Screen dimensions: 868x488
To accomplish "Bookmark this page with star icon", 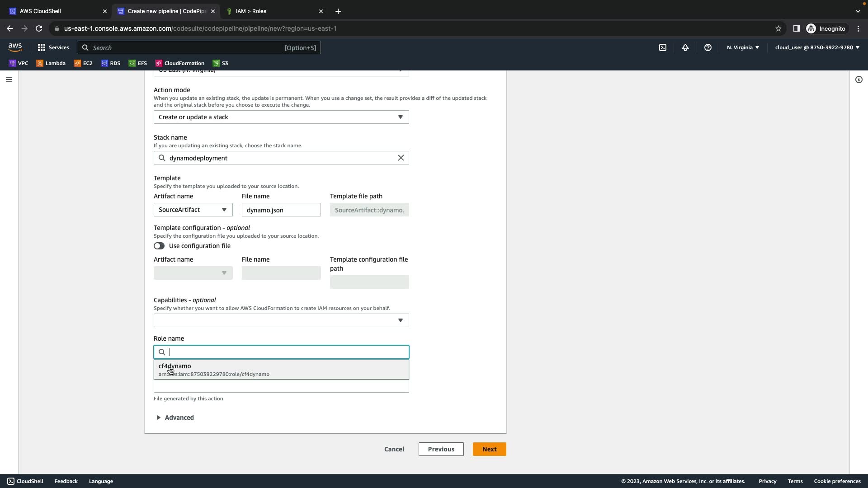I will pyautogui.click(x=778, y=28).
